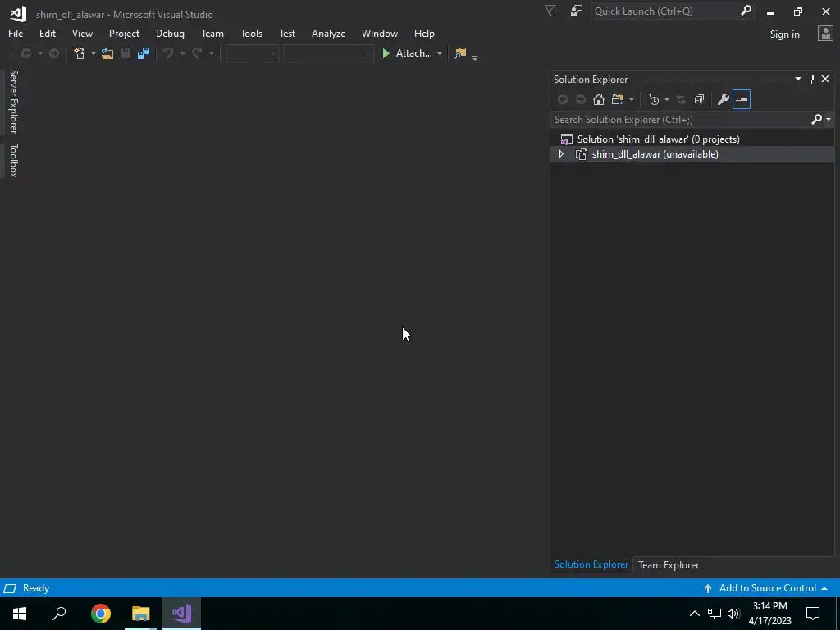The height and width of the screenshot is (630, 840).
Task: Open Solution Explorer search options arrow
Action: (x=829, y=120)
